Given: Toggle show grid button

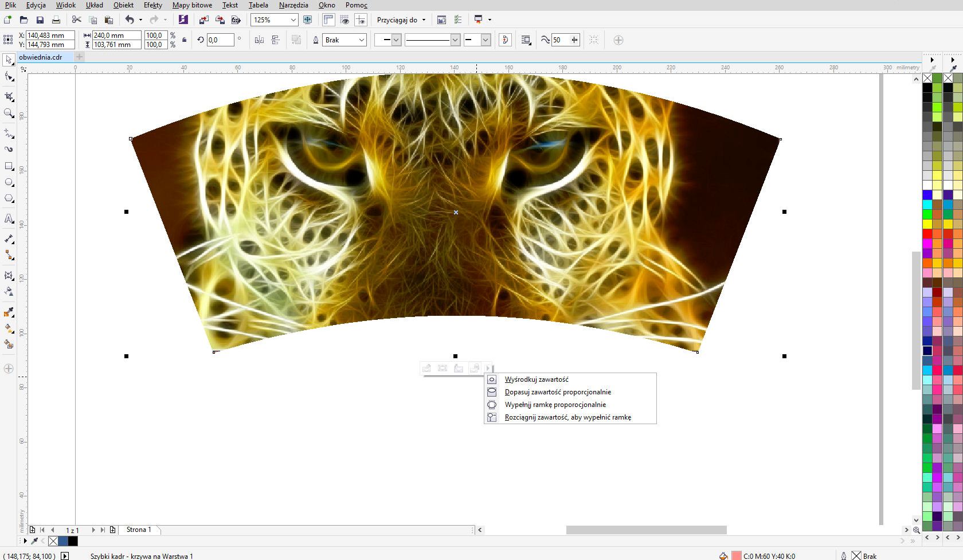Looking at the screenshot, I should (345, 20).
